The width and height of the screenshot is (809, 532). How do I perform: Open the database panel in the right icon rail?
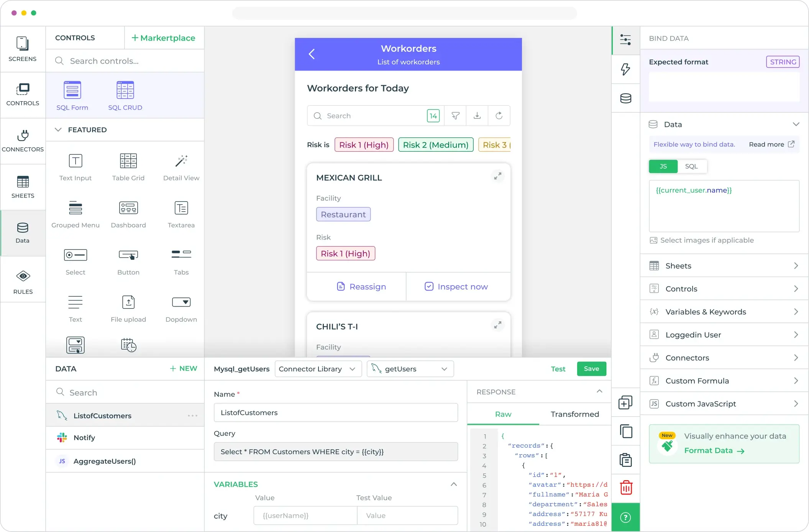pos(625,99)
